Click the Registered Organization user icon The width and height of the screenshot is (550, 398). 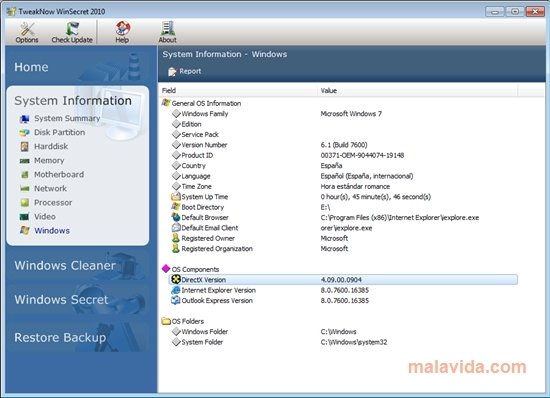pos(176,248)
